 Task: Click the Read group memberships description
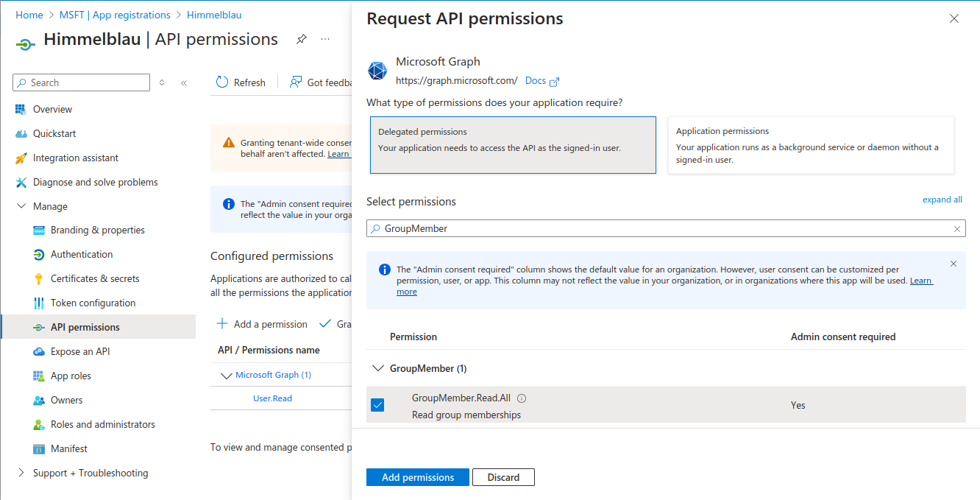(x=466, y=415)
